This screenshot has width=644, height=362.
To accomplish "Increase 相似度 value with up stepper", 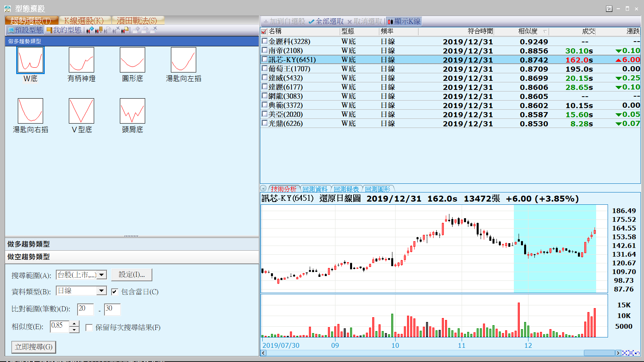I will [x=74, y=324].
